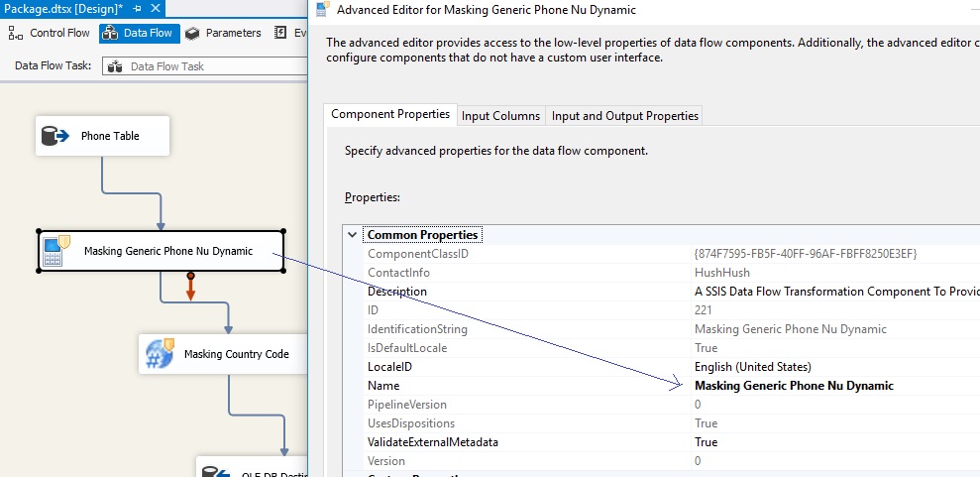Viewport: 980px width, 477px height.
Task: Click the pin icon on the Package.dtsx tab
Action: 138,9
